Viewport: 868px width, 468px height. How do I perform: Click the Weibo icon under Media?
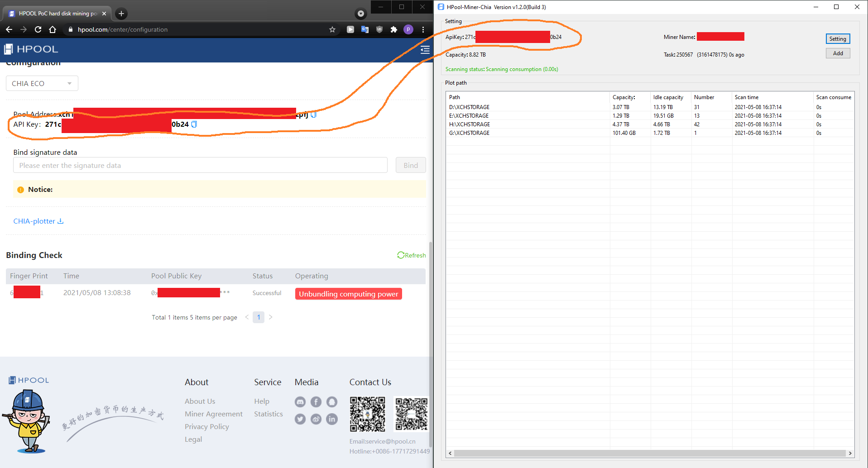[316, 419]
